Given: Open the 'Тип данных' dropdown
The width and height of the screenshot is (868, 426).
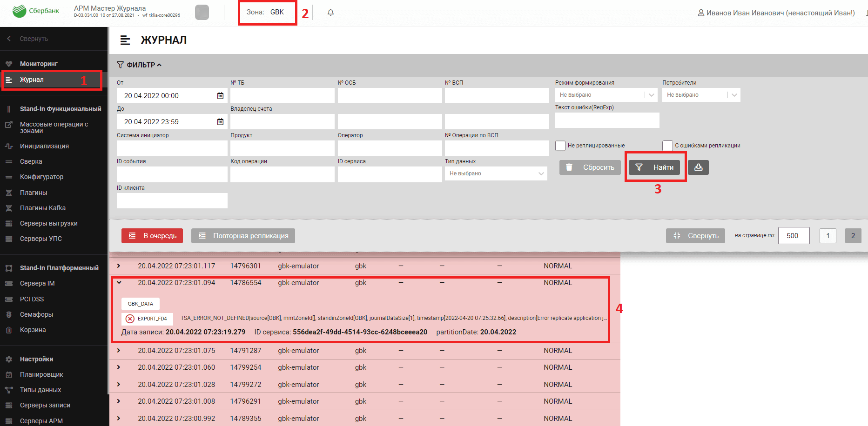Looking at the screenshot, I should tap(496, 173).
